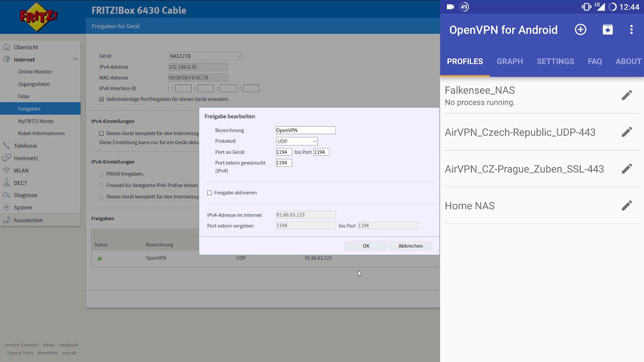
Task: Toggle Selbstständige Portfreigaben checkbox
Action: 102,100
